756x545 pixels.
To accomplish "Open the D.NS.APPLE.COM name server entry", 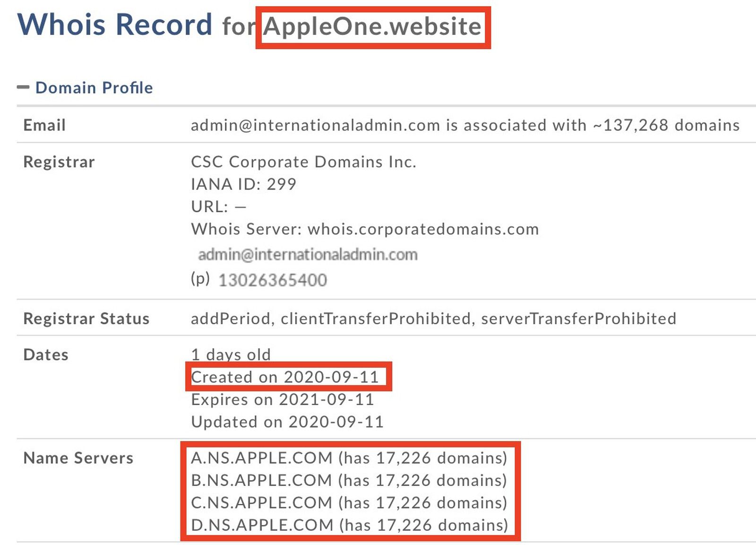I will tap(262, 525).
